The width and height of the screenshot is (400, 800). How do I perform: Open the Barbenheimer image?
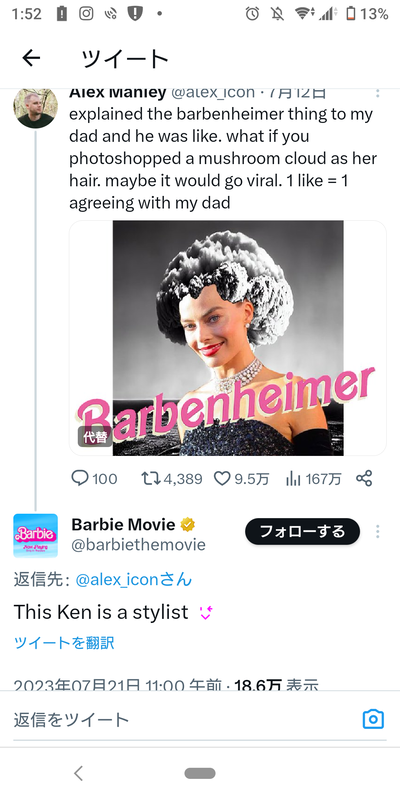pos(228,338)
